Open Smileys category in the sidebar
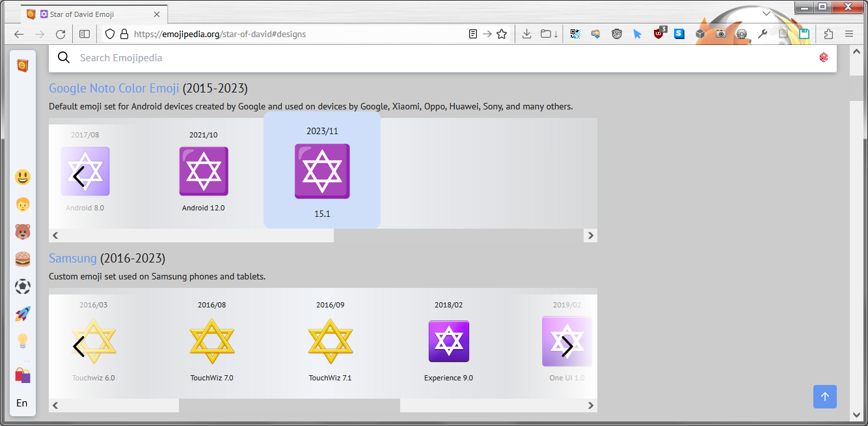868x426 pixels. (23, 177)
